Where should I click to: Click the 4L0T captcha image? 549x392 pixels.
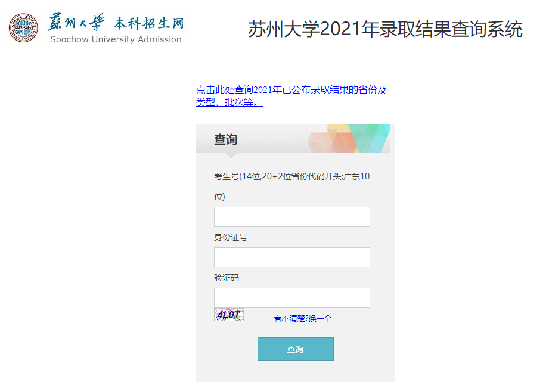click(x=229, y=315)
